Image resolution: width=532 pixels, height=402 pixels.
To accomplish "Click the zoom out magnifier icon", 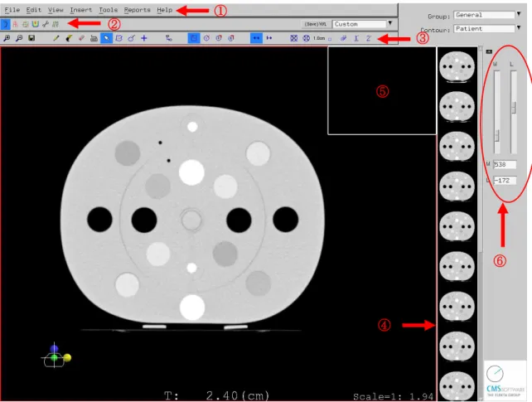I will pyautogui.click(x=19, y=38).
